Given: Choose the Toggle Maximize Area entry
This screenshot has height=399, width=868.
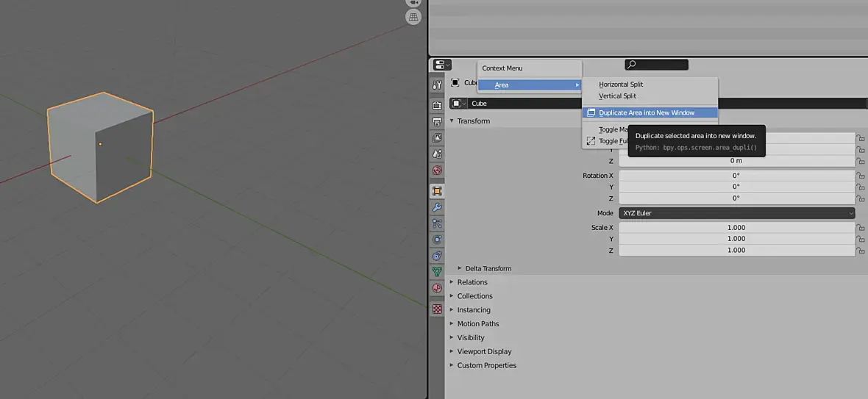Looking at the screenshot, I should 606,130.
